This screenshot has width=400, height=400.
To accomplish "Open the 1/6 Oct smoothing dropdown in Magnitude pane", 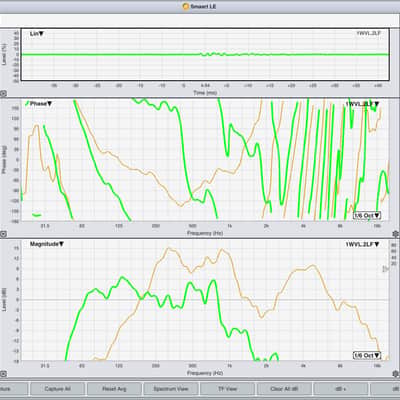I will tap(367, 356).
